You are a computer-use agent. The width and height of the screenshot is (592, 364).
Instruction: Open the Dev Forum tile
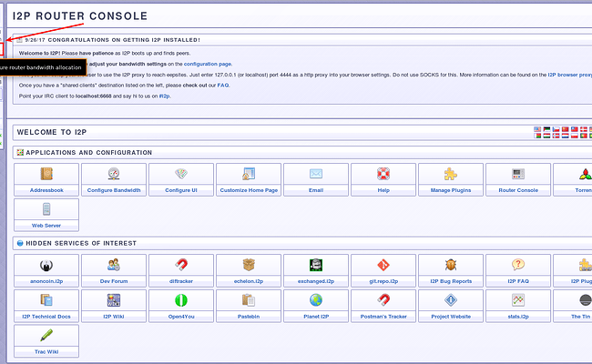coord(114,270)
